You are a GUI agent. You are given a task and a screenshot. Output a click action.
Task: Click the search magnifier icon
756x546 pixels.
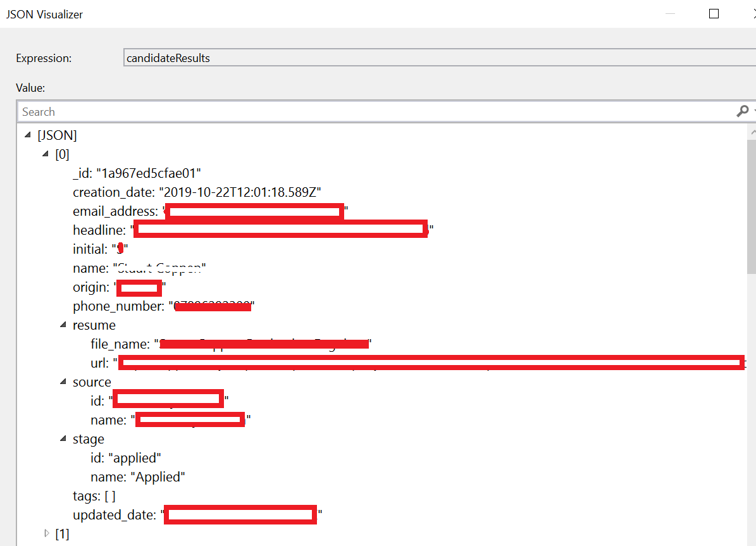(742, 111)
